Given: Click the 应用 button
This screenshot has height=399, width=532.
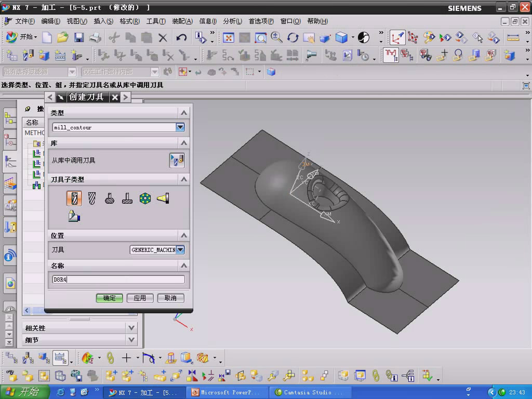Looking at the screenshot, I should click(140, 298).
